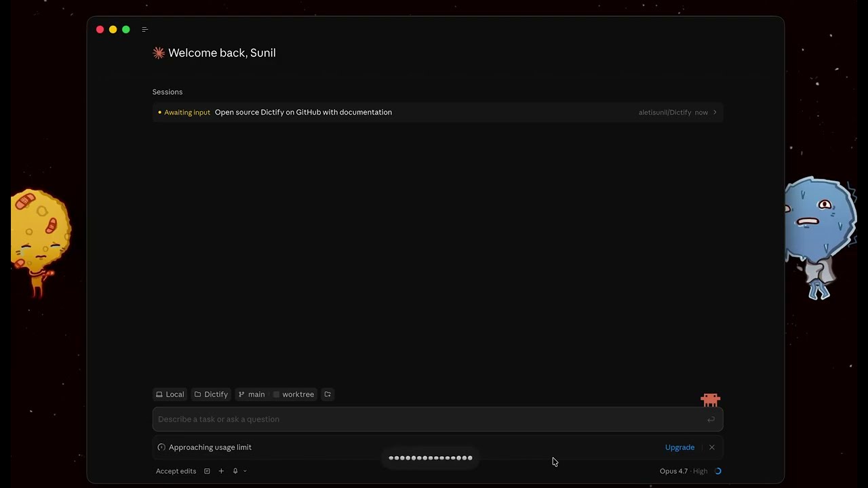
Task: Open the Opus 4.7 model selector
Action: tap(684, 471)
